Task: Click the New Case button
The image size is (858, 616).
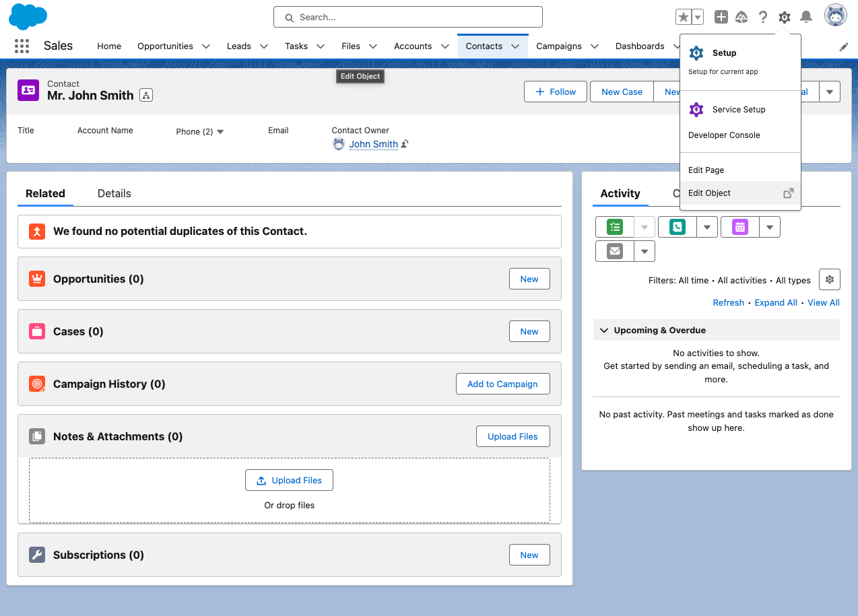Action: point(622,92)
